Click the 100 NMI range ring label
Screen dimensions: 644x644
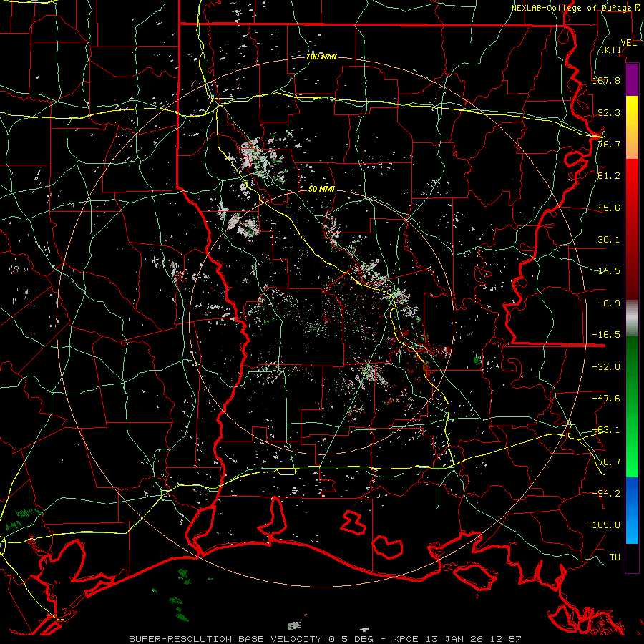click(x=321, y=57)
